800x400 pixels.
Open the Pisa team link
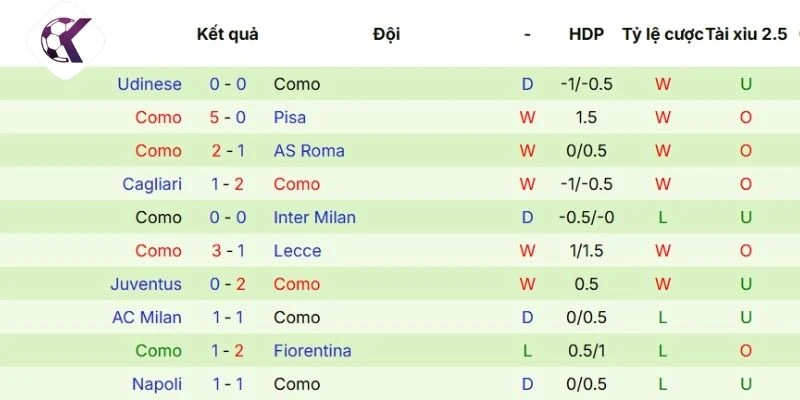tap(290, 117)
